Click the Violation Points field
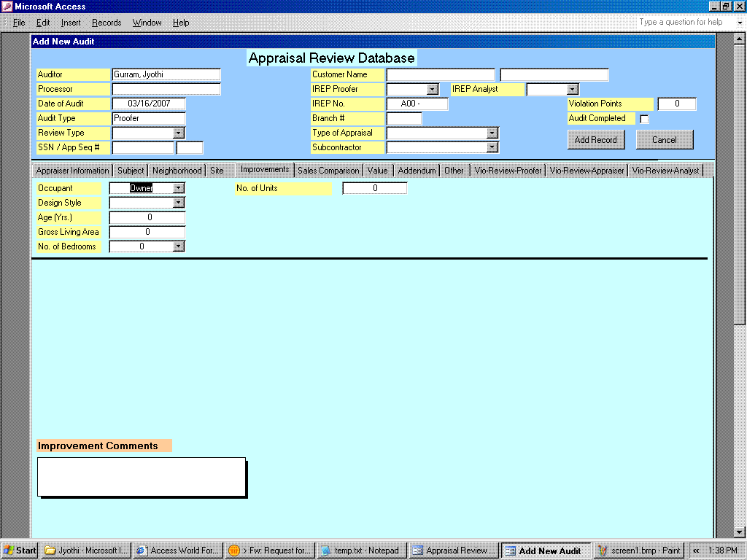 click(677, 104)
